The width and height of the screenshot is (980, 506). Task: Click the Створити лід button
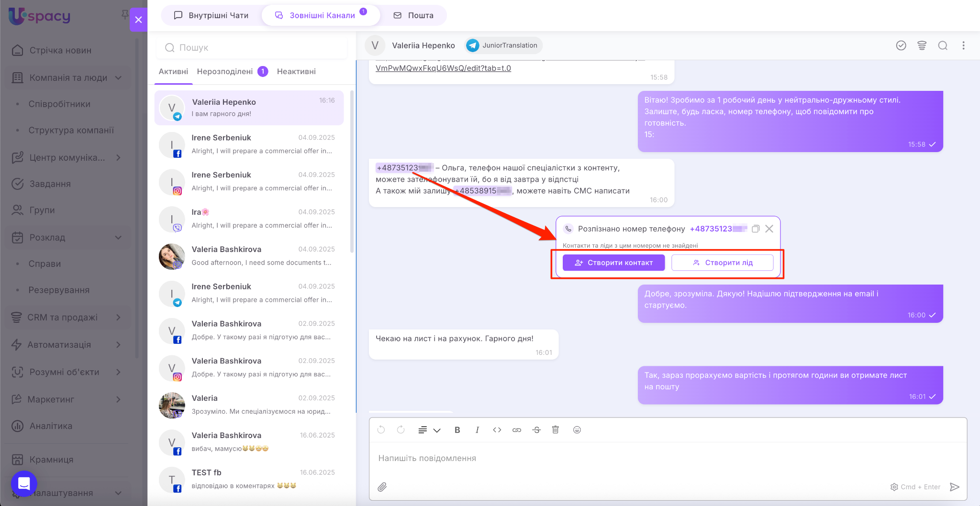point(722,263)
